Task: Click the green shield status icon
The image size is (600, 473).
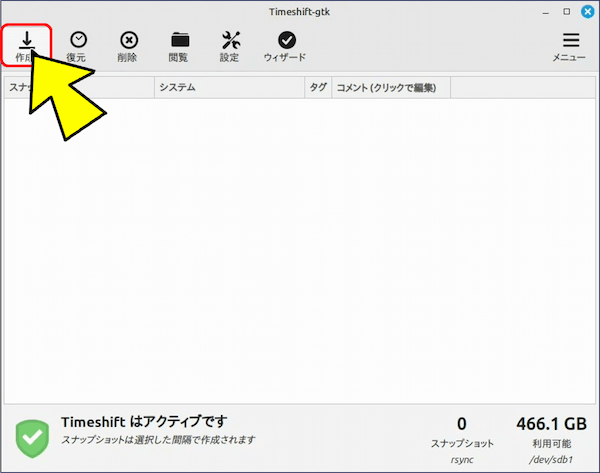Action: pyautogui.click(x=32, y=437)
